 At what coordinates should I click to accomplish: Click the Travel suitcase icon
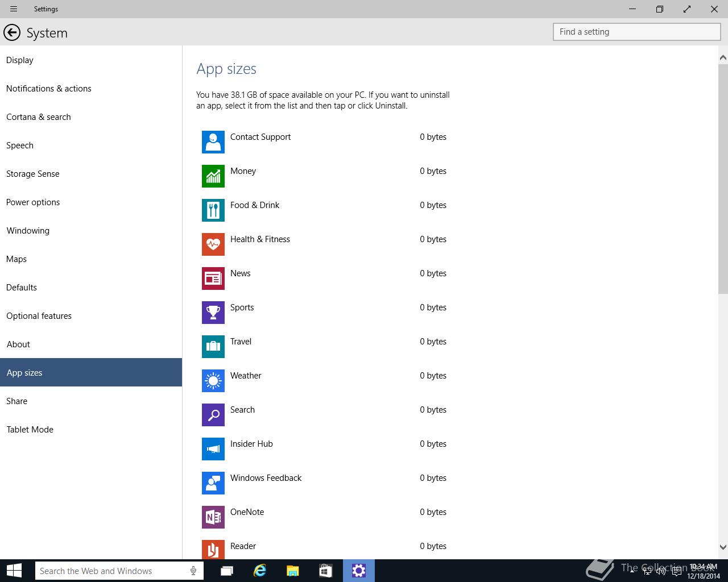(213, 347)
